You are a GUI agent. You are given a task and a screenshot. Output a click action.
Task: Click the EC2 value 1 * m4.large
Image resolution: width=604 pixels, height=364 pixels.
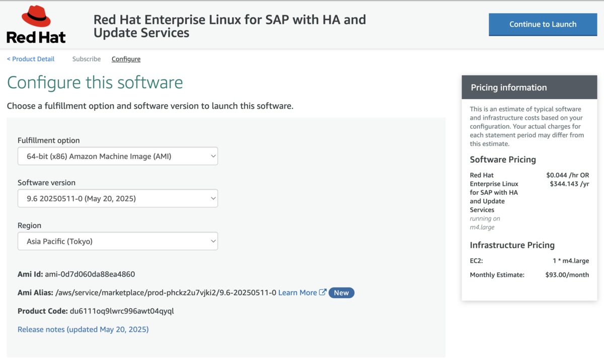click(570, 261)
